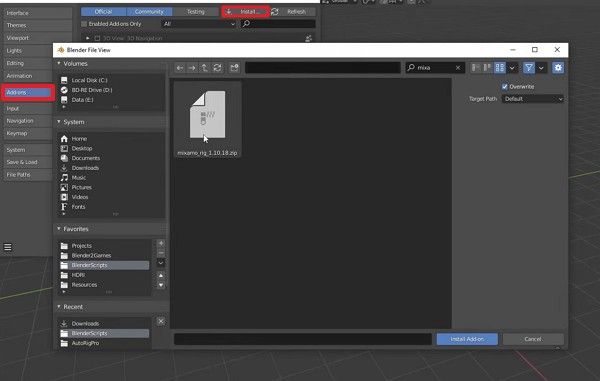Screen dimensions: 600x381
Task: Click the Install Add-on button
Action: 467,339
